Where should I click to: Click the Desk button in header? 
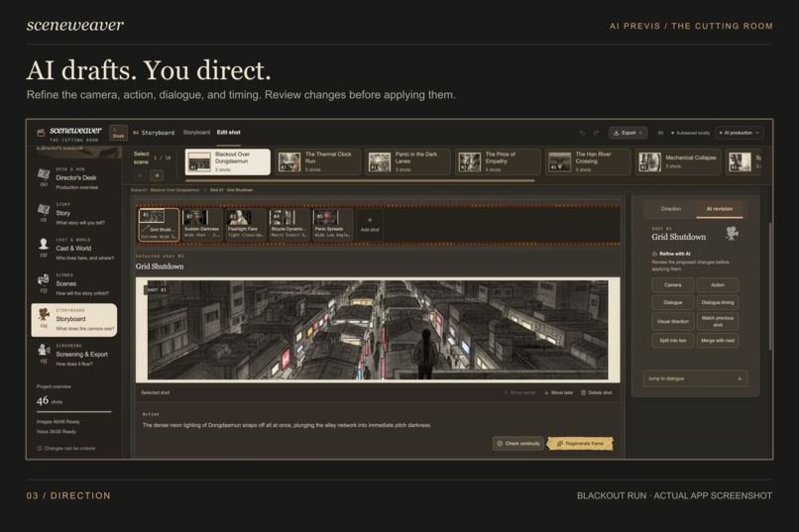[x=118, y=133]
